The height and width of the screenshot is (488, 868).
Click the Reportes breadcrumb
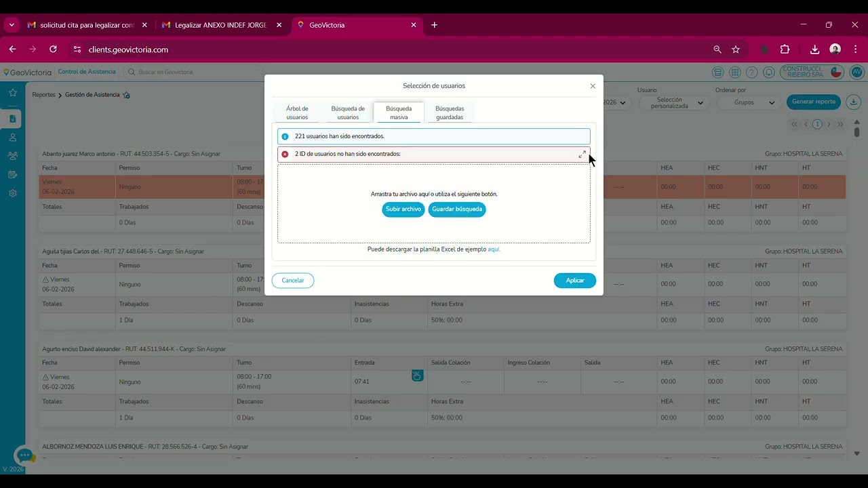click(x=43, y=95)
